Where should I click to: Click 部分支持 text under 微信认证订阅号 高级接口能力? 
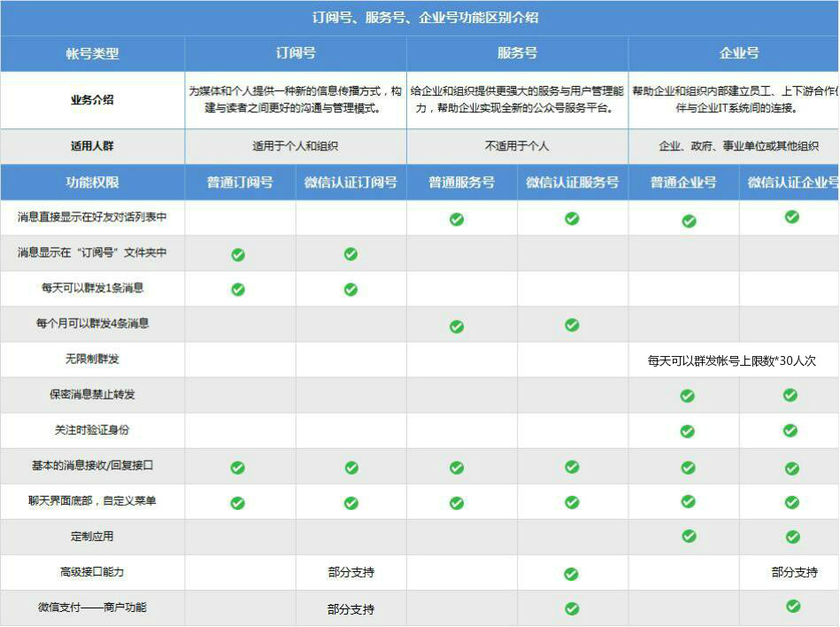click(351, 572)
